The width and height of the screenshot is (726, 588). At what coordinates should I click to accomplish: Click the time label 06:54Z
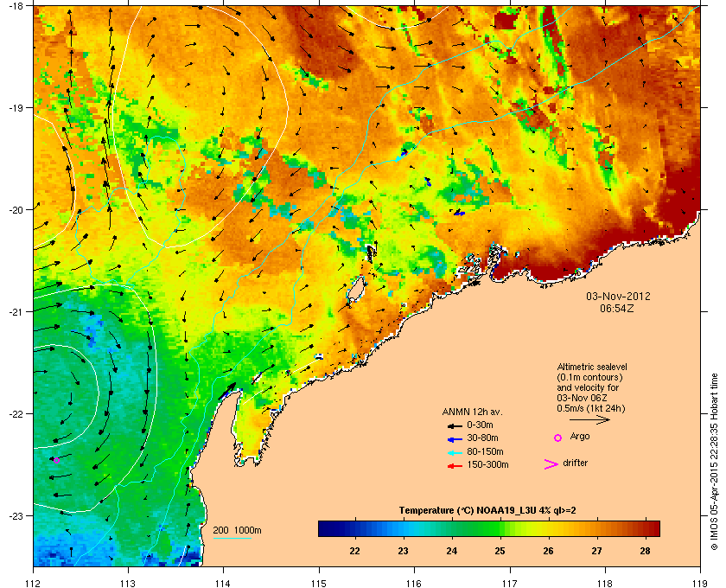pos(617,308)
